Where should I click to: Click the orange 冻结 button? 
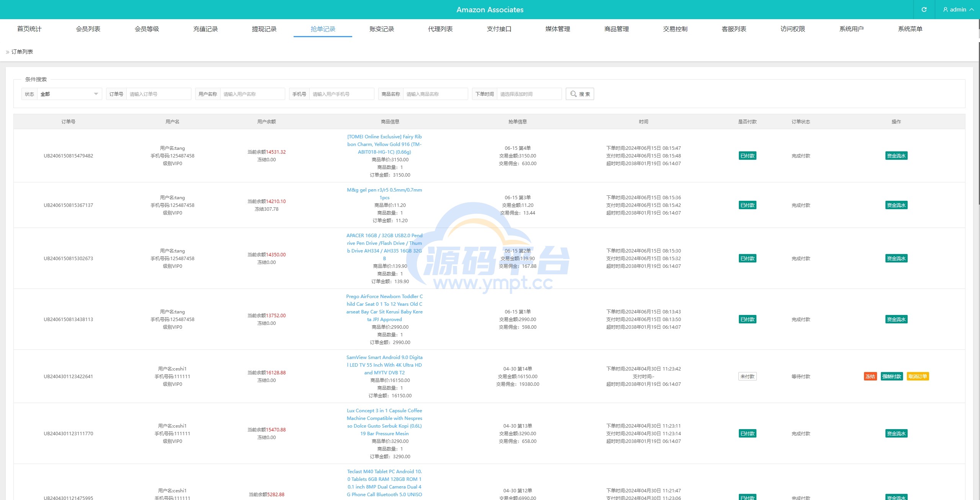pos(870,376)
